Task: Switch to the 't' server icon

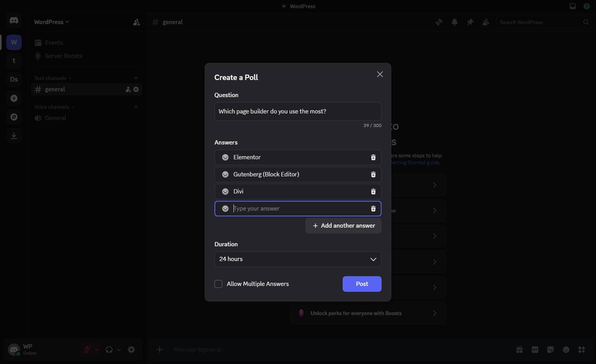Action: 14,61
